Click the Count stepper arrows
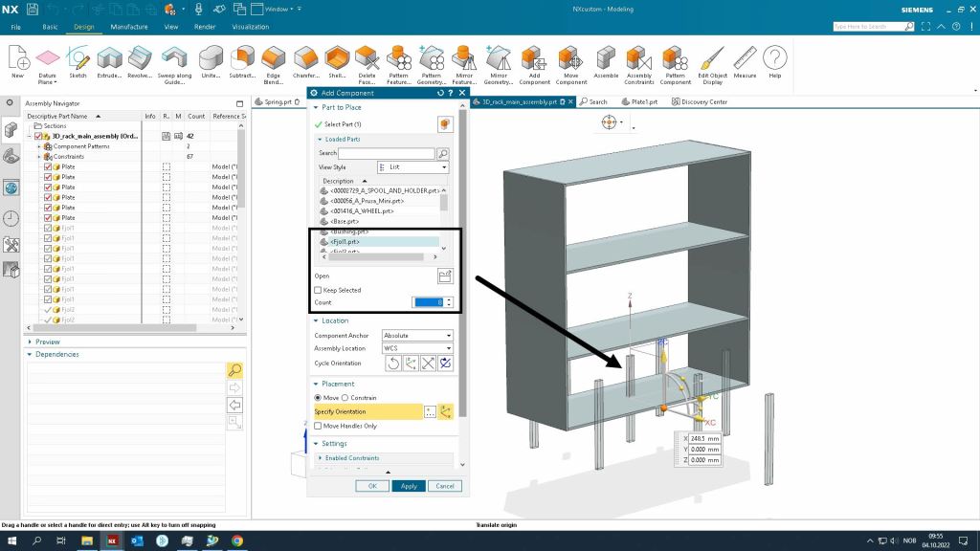 tap(450, 302)
